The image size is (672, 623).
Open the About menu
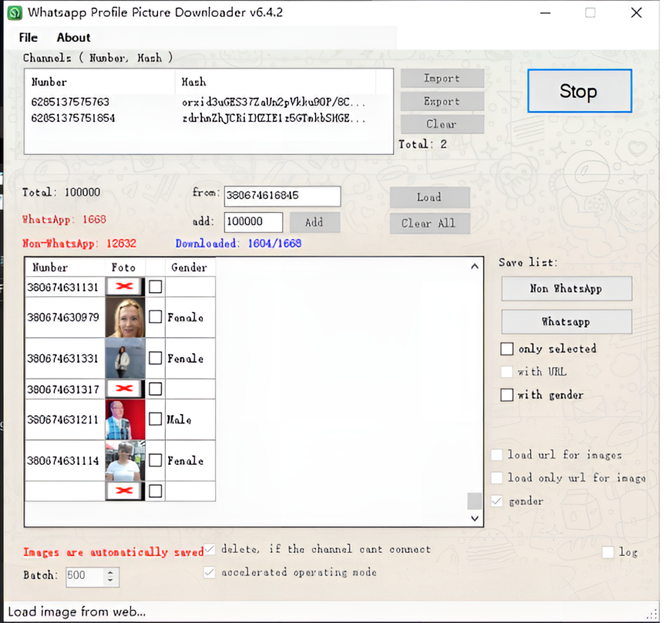(x=73, y=37)
